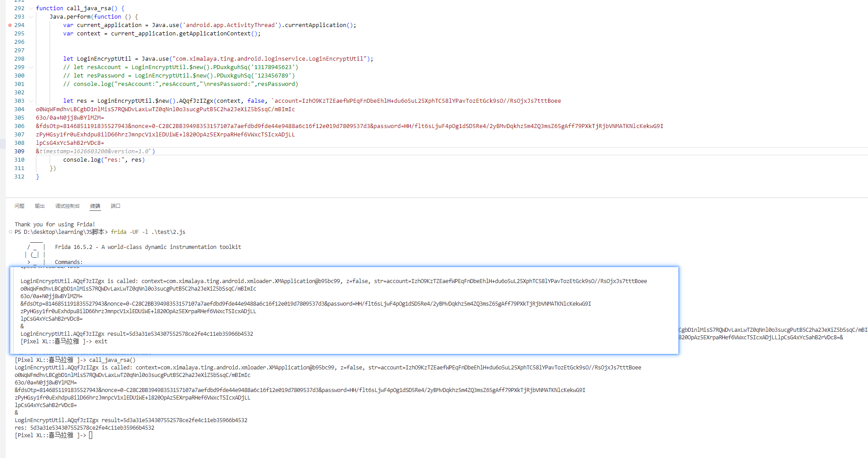Image resolution: width=868 pixels, height=458 pixels.
Task: Remove the breakpoint dot on line 294
Action: 10,25
